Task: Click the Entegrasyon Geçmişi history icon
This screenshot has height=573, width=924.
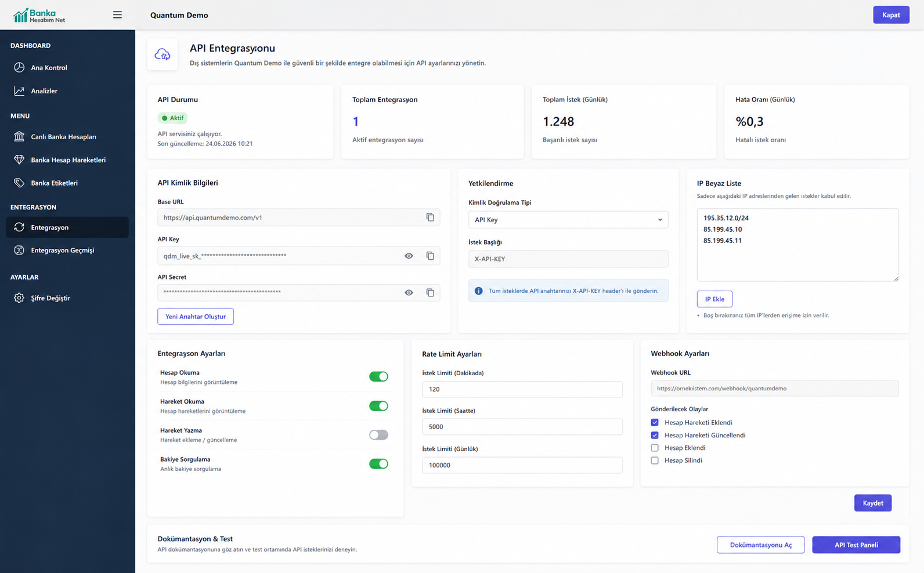Action: 19,250
